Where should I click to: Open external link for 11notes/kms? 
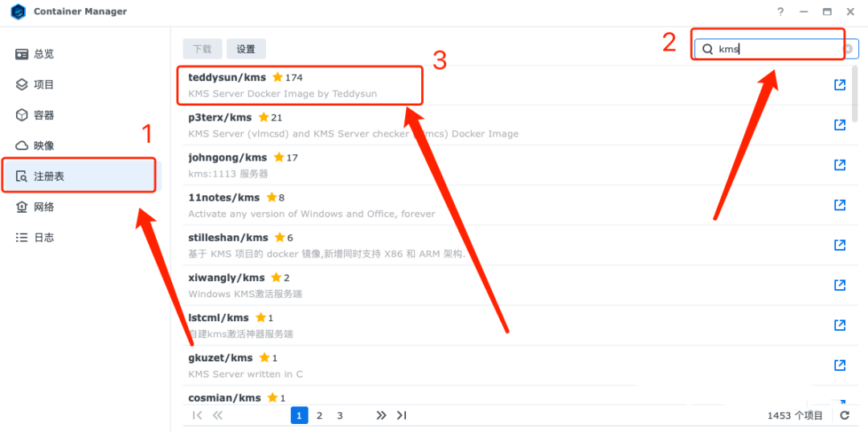(840, 205)
